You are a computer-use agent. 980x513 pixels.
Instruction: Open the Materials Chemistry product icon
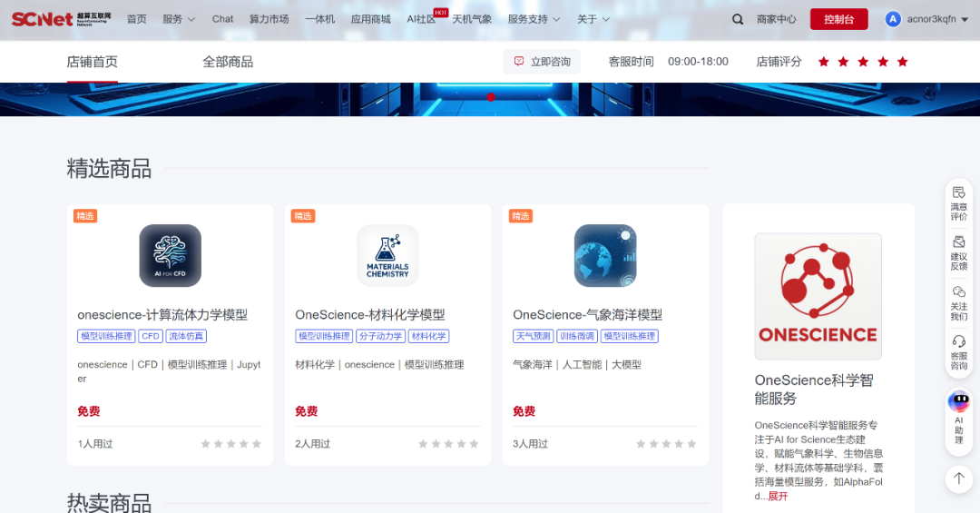387,256
